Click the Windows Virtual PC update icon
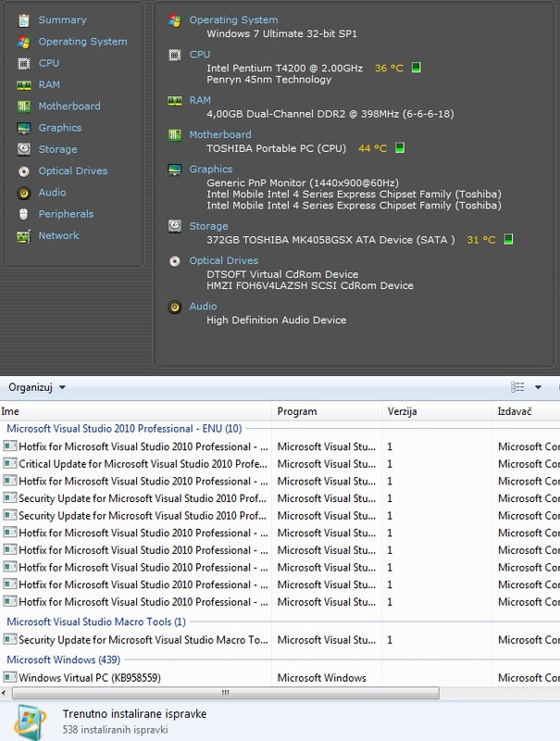Viewport: 560px width, 741px height. [x=10, y=677]
